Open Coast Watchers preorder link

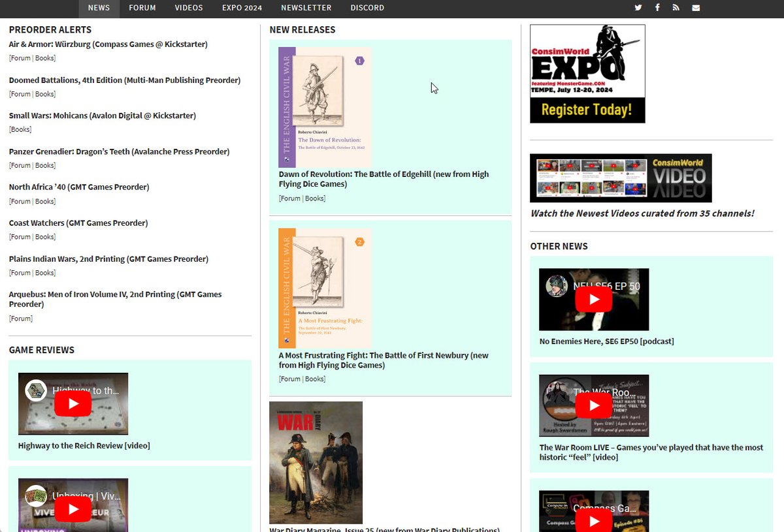(78, 223)
